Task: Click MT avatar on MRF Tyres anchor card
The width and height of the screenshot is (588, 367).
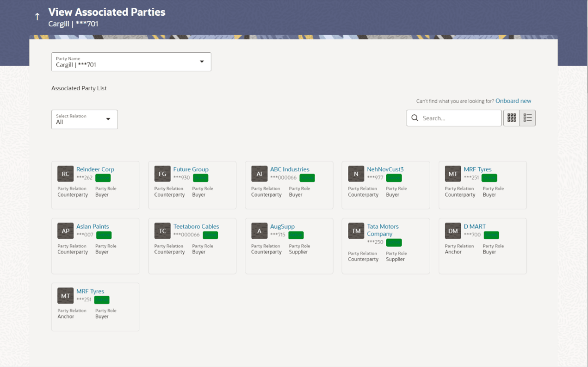Action: pos(65,295)
